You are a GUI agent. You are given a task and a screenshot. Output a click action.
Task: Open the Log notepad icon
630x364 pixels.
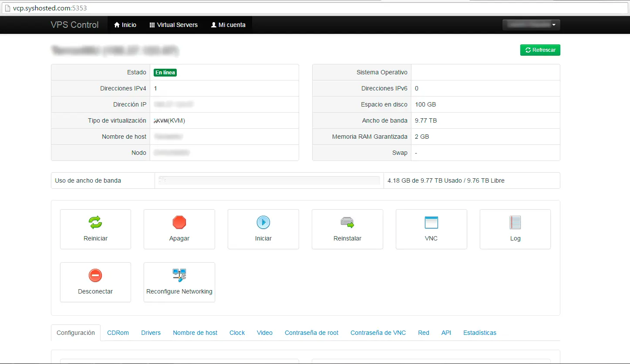[515, 223]
